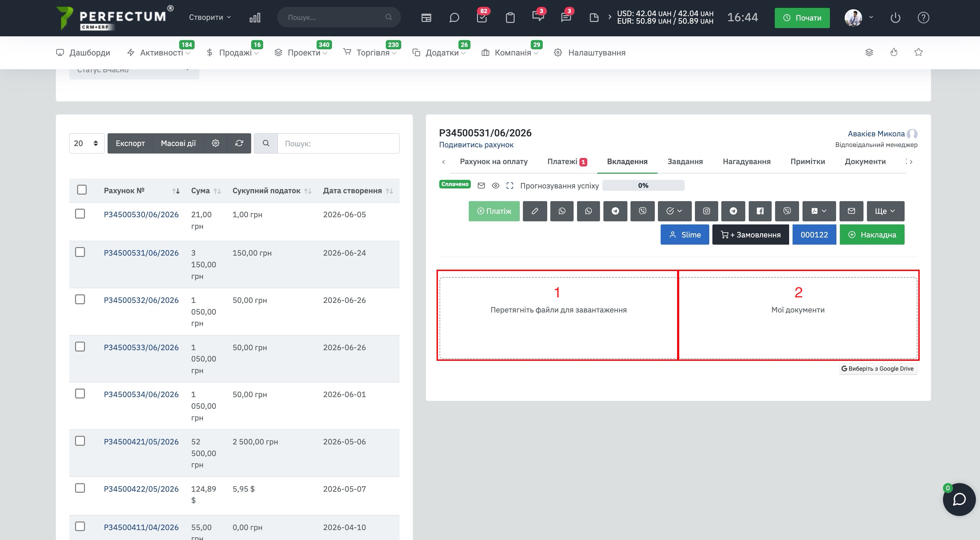This screenshot has width=980, height=540.
Task: Switch to Рахунок на оплату tab
Action: pos(493,162)
